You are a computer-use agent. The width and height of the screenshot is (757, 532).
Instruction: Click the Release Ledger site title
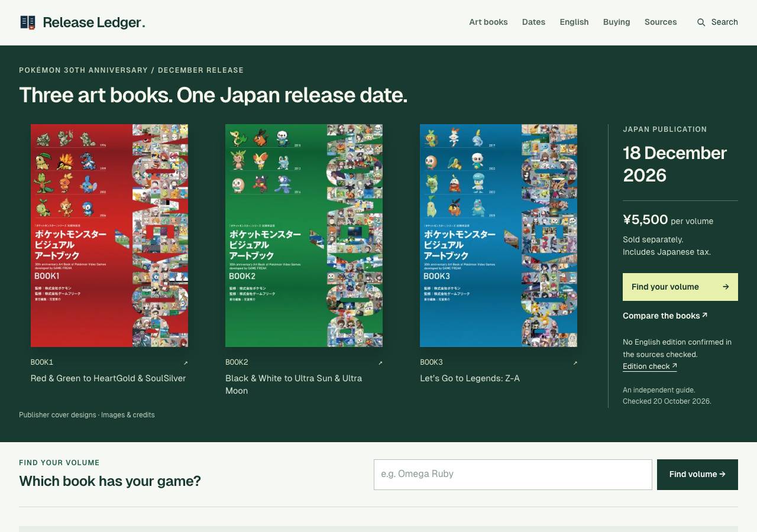tap(93, 22)
